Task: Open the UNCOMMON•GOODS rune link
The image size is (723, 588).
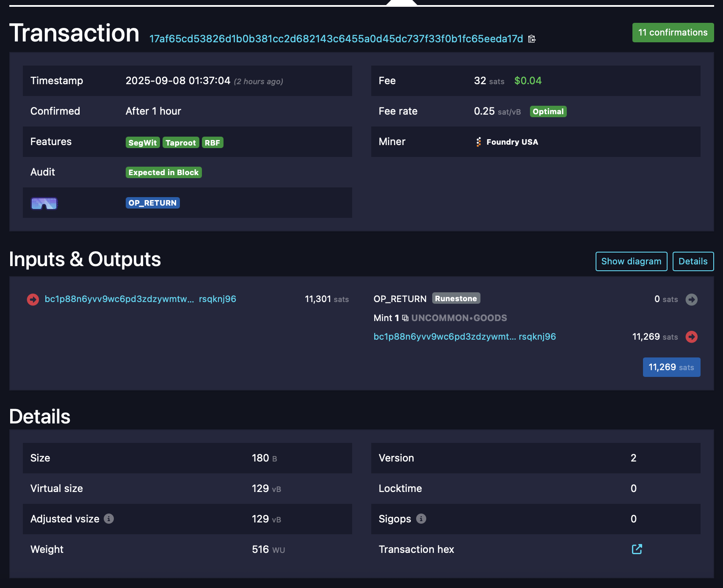Action: coord(459,318)
